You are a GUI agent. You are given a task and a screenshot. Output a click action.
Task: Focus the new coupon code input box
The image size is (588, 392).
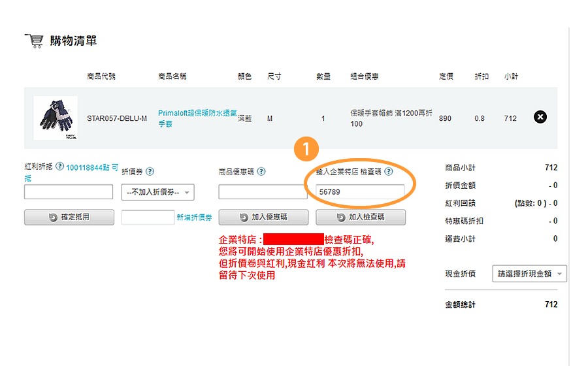pos(148,217)
